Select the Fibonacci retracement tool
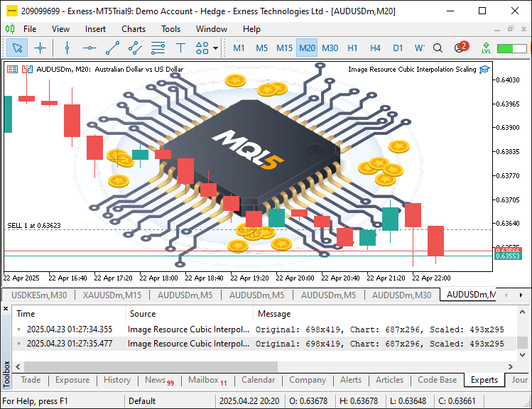The width and height of the screenshot is (532, 409). coord(158,48)
